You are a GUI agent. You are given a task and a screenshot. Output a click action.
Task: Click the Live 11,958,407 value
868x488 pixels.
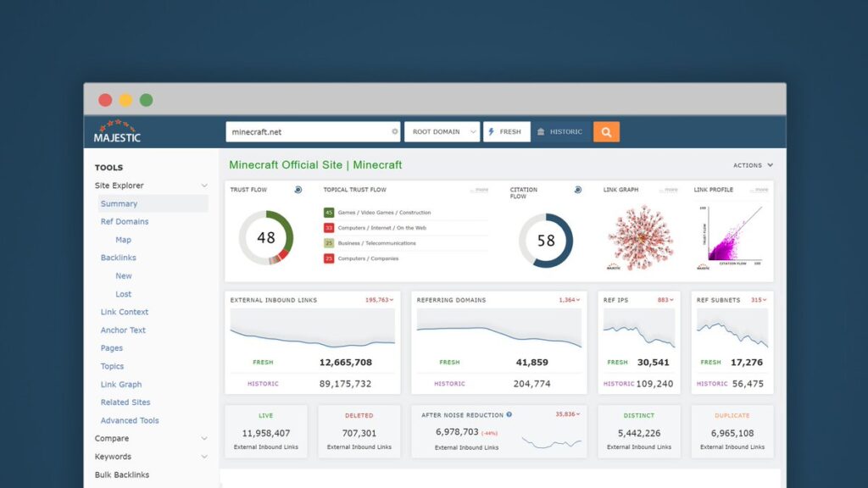coord(265,433)
